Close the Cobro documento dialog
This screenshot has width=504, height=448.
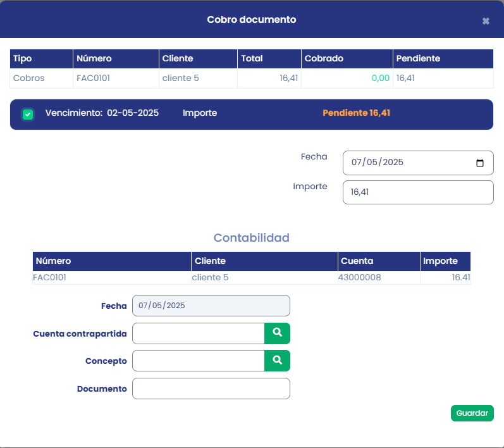(486, 21)
